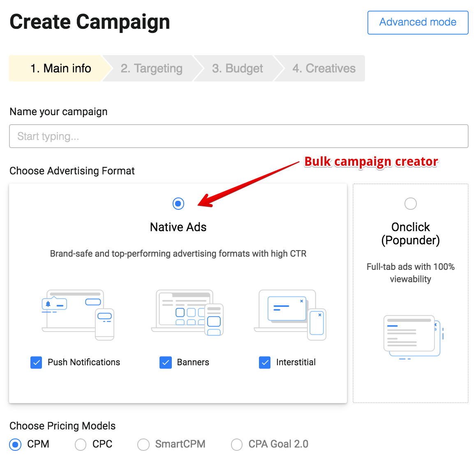Image resolution: width=476 pixels, height=464 pixels.
Task: Select the CPA Goal 2.0 pricing option
Action: coord(237,445)
